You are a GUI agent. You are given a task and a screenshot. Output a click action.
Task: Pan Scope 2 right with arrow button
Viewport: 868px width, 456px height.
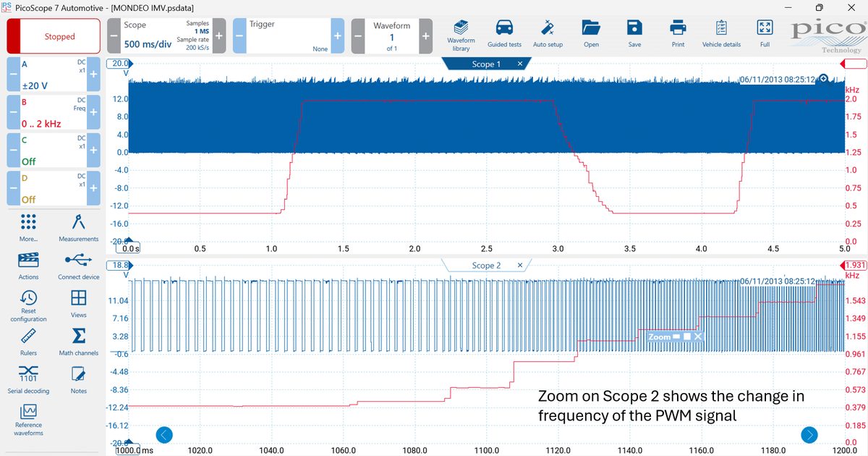[809, 434]
